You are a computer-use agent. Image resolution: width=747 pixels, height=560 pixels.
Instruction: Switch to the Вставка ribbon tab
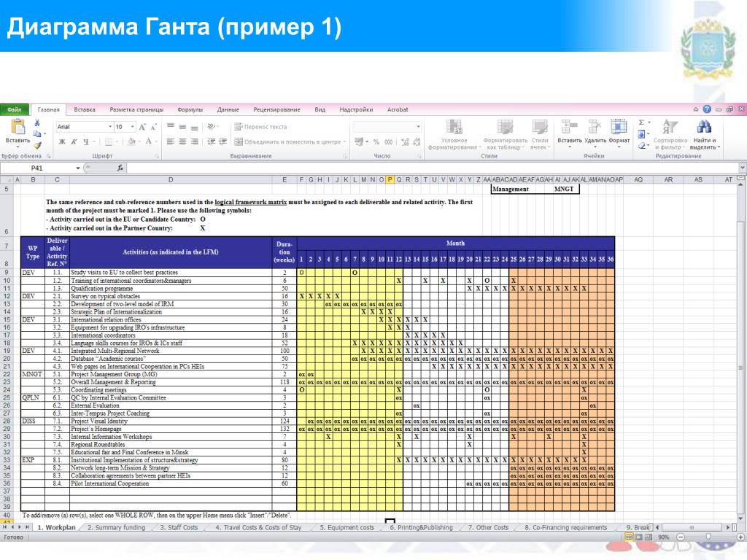coord(85,109)
